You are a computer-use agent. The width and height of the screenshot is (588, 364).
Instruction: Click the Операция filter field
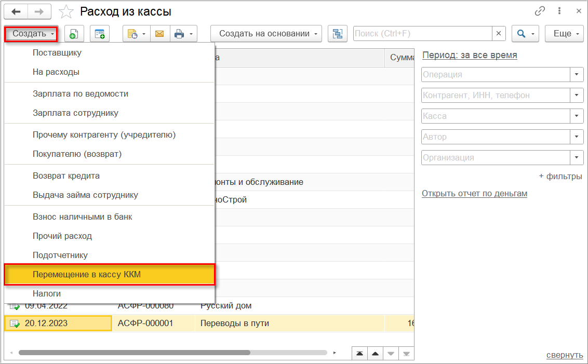tap(496, 75)
